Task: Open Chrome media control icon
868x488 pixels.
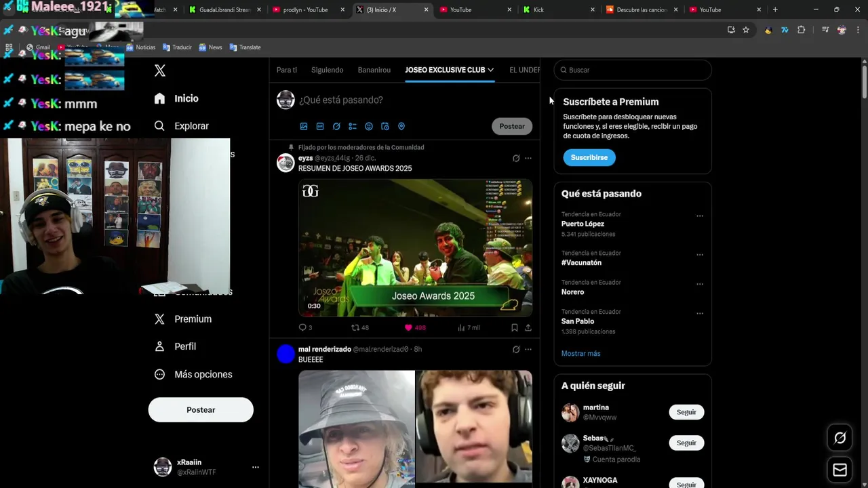Action: 825,30
